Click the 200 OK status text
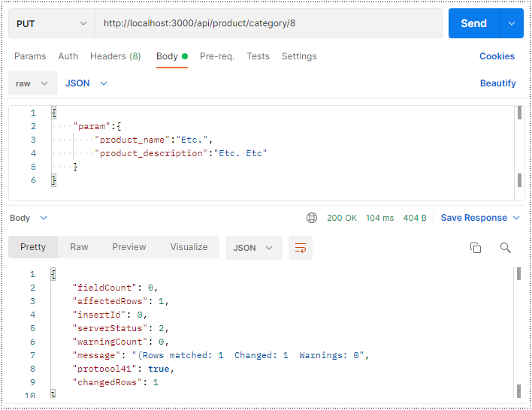532x410 pixels. [x=342, y=218]
